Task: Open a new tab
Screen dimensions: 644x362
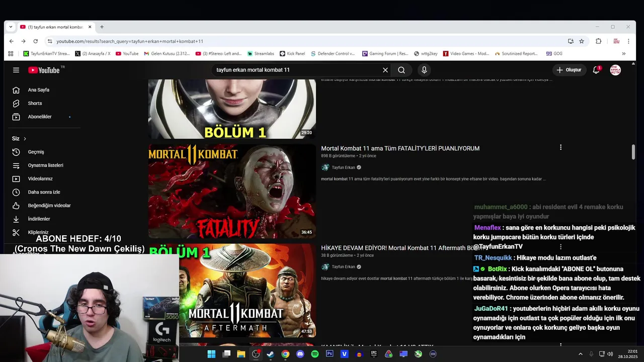Action: pos(102,27)
